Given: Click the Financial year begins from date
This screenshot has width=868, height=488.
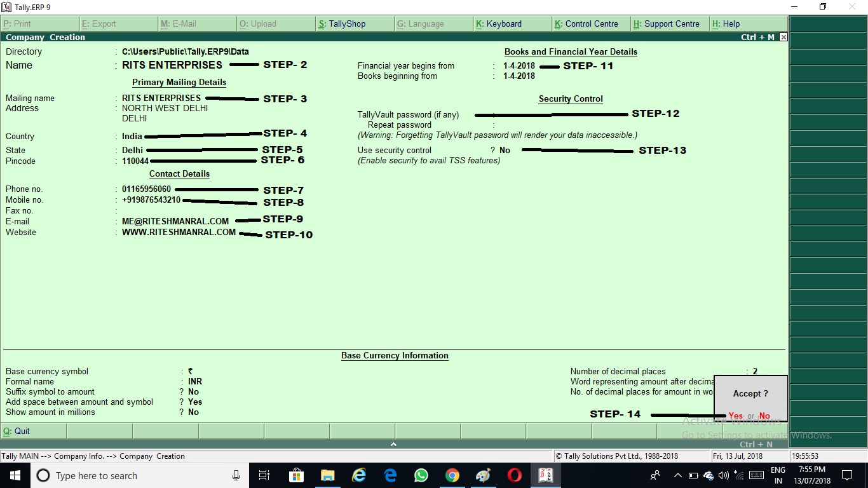Looking at the screenshot, I should pyautogui.click(x=519, y=66).
